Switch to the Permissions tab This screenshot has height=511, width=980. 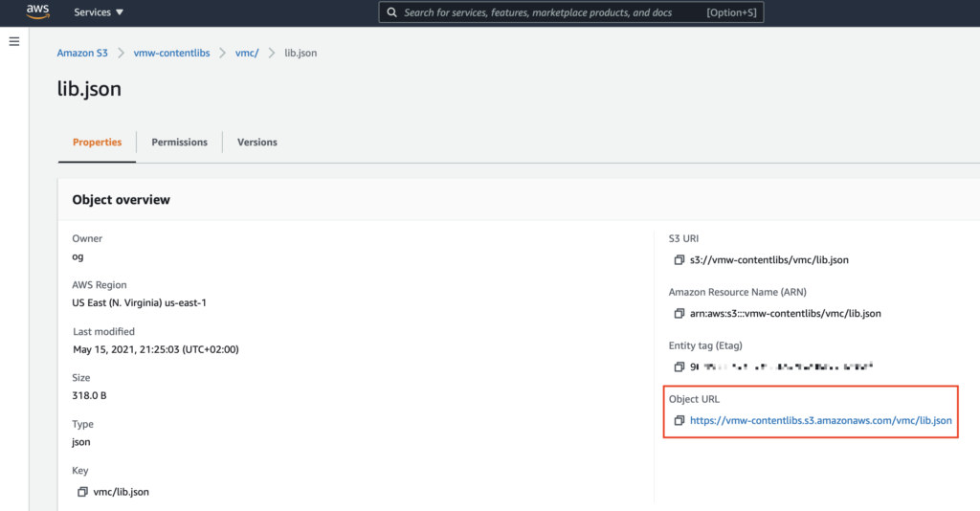click(179, 143)
